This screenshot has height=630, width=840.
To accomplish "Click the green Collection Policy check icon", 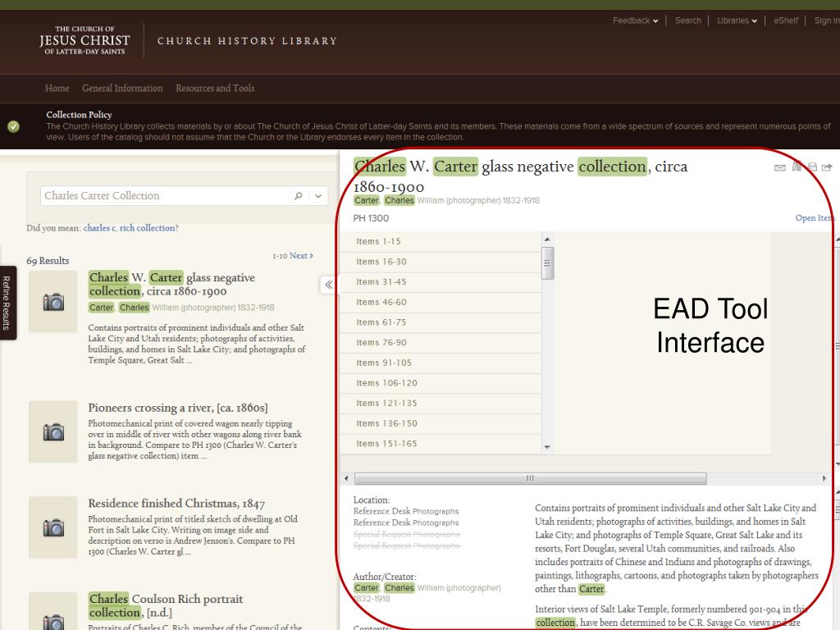I will coord(13,126).
